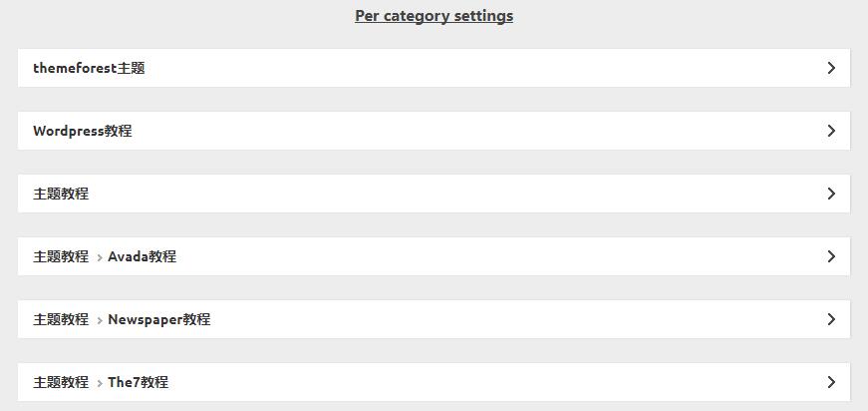
Task: Expand the themeforest主题 category arrow
Action: [831, 68]
